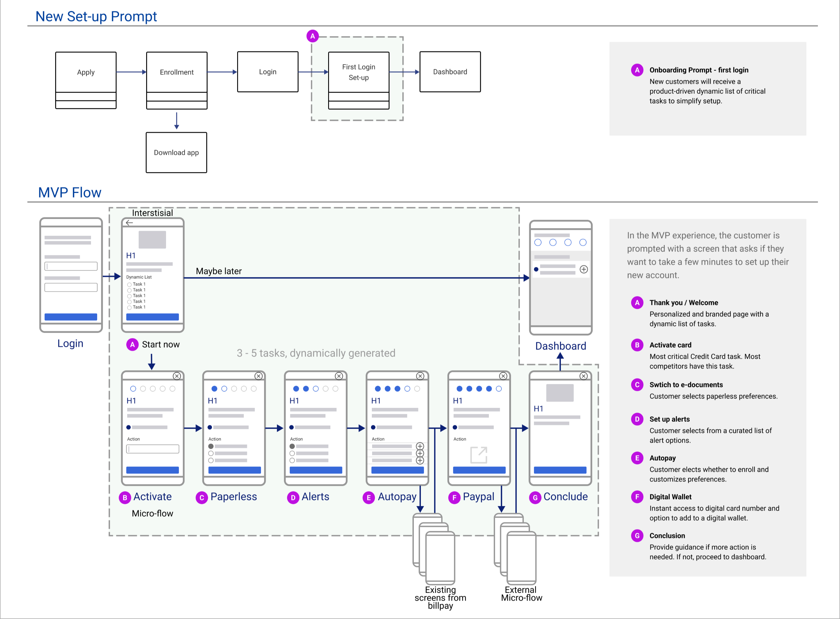Click the image placeholder on the Conclude screen
This screenshot has height=619, width=840.
560,393
